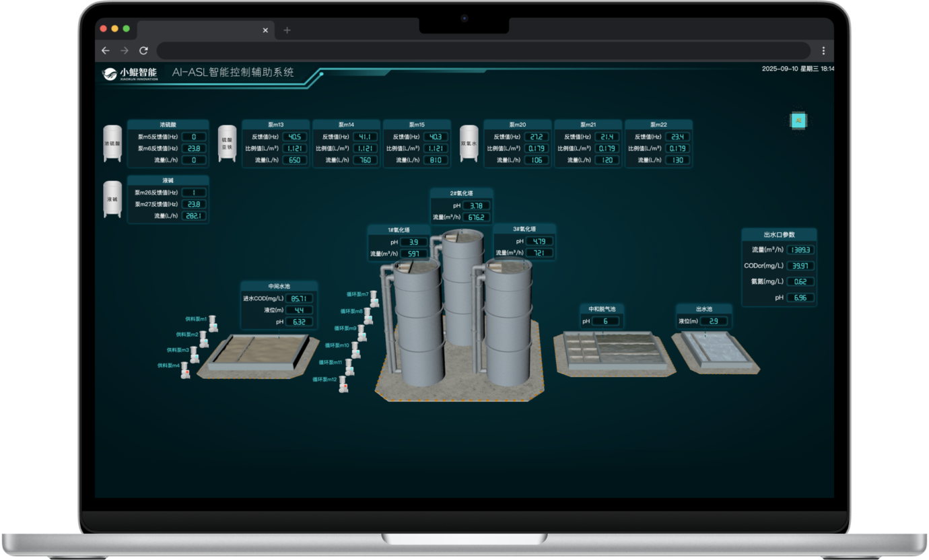Click the 泵m13 反馈值 field showing 40.5
Viewport: 929px width, 560px height.
[x=295, y=137]
